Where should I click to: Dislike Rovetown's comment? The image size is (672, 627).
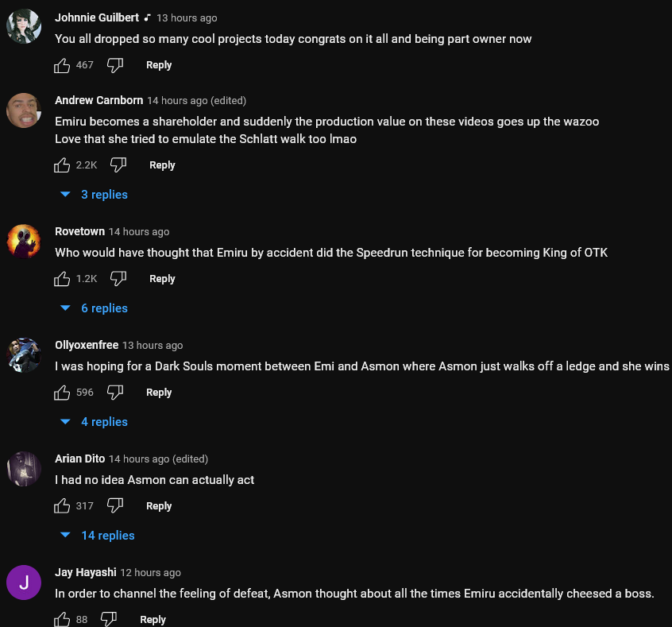118,279
